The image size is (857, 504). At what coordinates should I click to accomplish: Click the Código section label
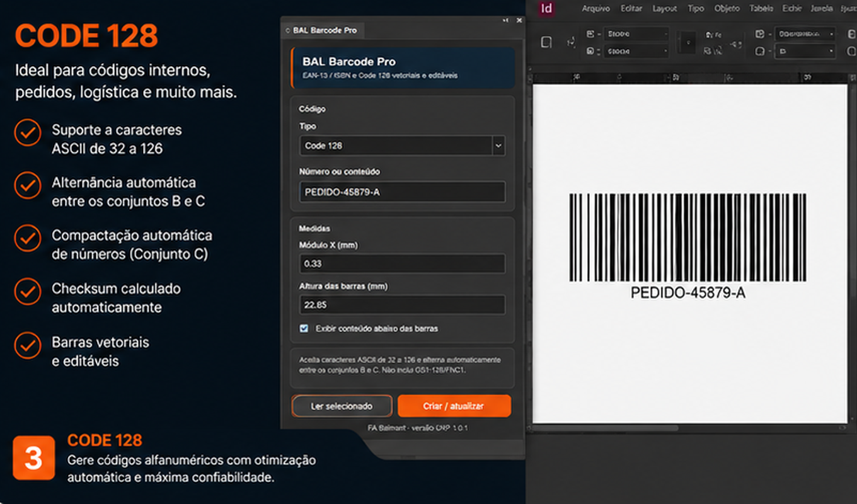click(x=312, y=109)
